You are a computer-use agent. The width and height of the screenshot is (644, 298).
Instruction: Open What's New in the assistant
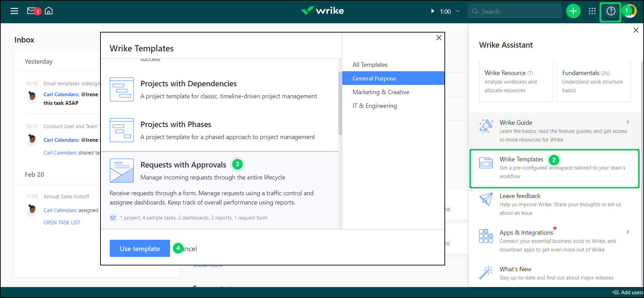(554, 273)
